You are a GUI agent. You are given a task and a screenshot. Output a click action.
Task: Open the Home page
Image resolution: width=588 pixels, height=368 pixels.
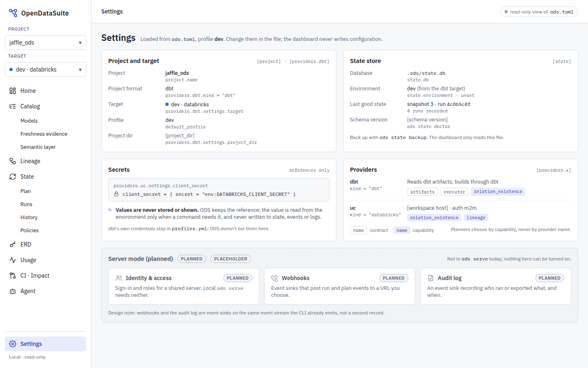coord(45,91)
